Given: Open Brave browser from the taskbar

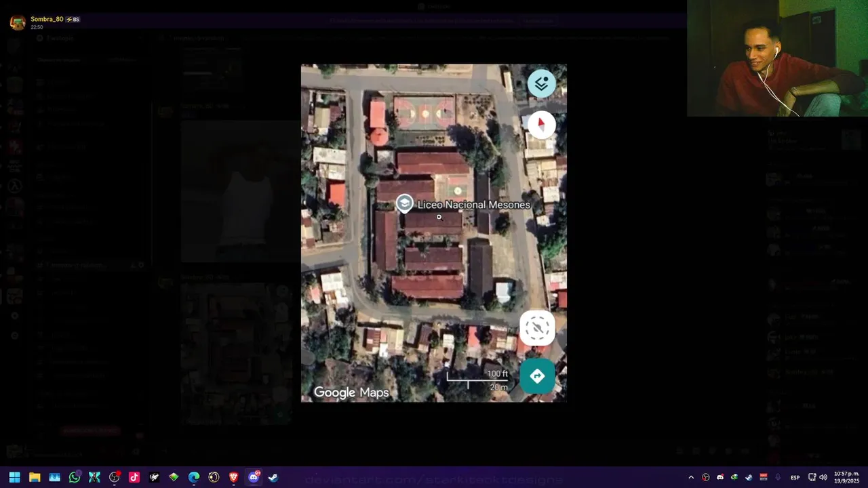Looking at the screenshot, I should [233, 477].
